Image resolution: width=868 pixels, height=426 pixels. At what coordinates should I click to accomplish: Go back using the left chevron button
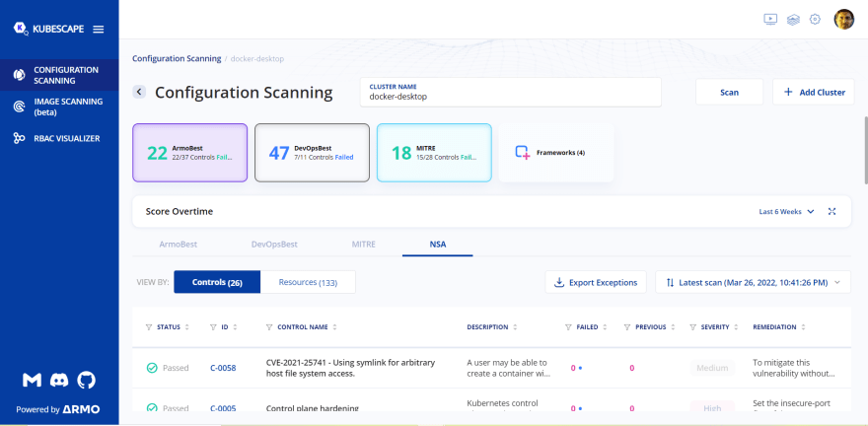tap(139, 93)
